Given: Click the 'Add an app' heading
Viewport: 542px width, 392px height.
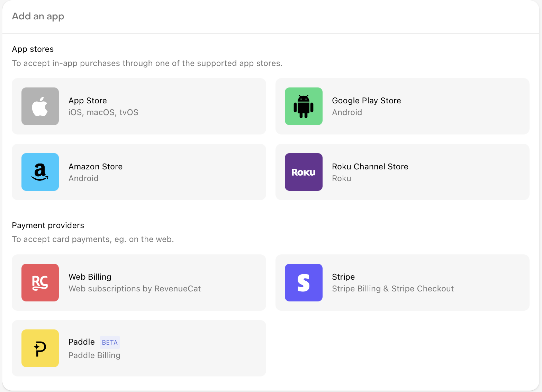Looking at the screenshot, I should [x=38, y=17].
